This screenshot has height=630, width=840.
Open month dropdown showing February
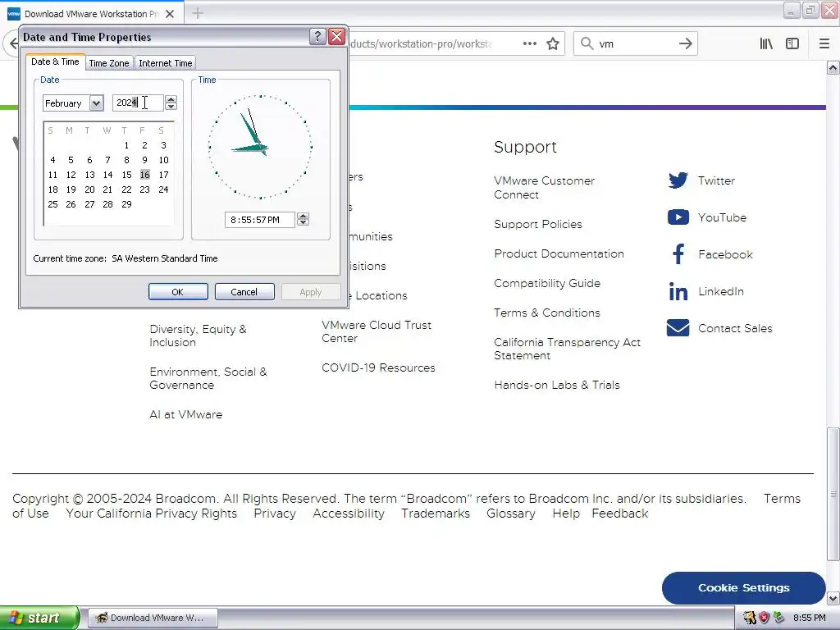[x=97, y=103]
